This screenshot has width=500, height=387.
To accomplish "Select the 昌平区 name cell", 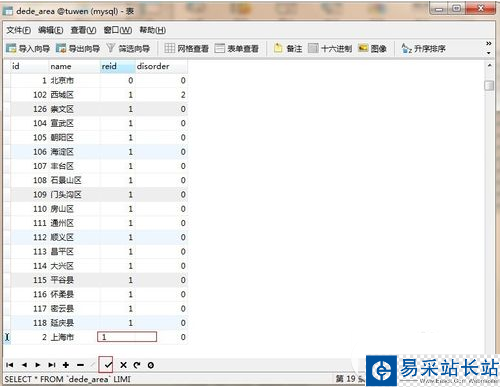I will pyautogui.click(x=74, y=251).
